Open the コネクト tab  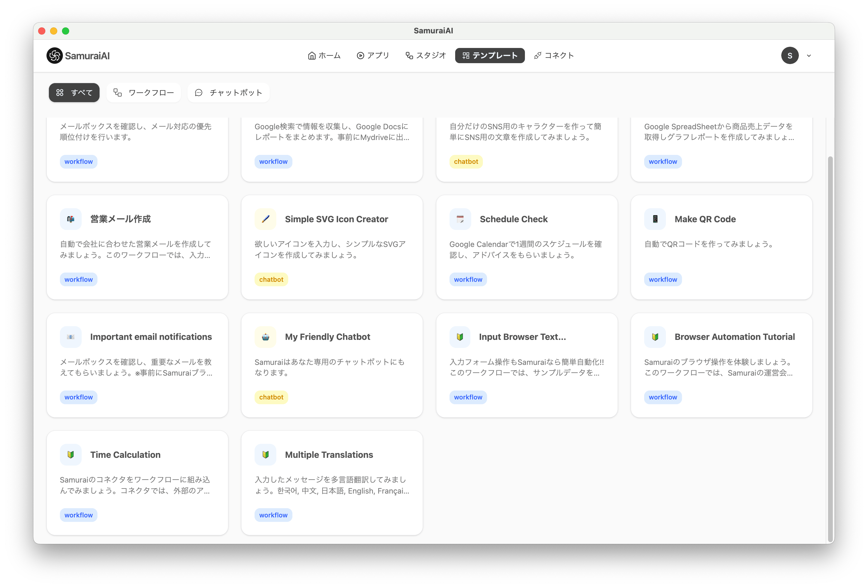[554, 56]
